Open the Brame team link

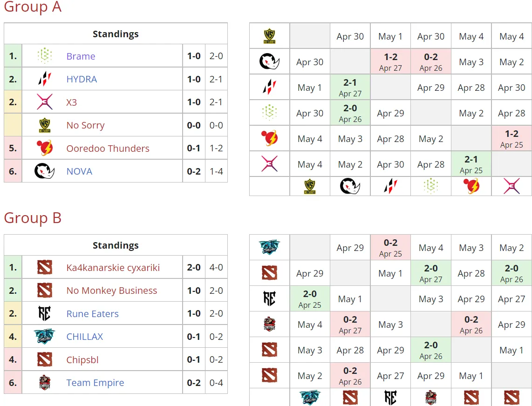[81, 56]
